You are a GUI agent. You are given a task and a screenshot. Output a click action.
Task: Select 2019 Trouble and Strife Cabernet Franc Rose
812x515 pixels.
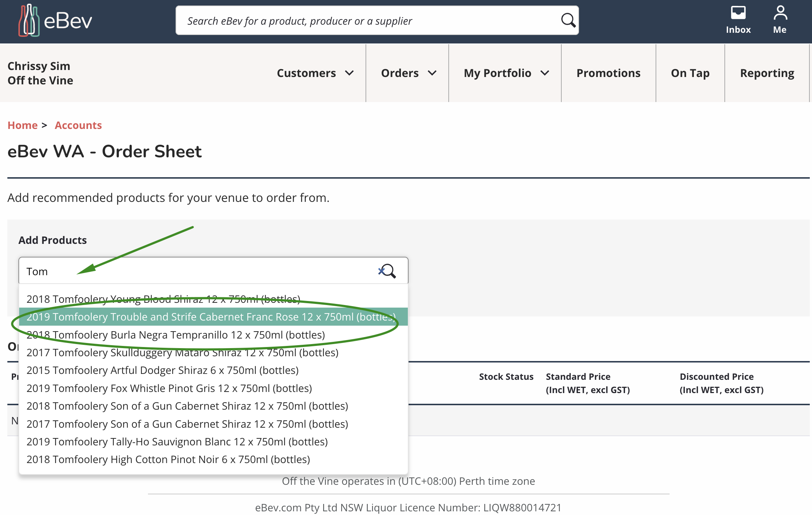coord(211,317)
